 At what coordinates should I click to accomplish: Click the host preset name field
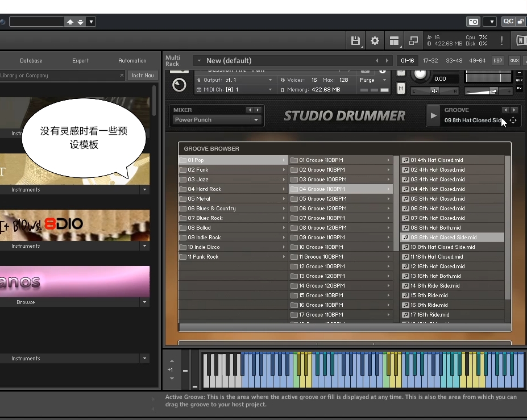coord(36,22)
